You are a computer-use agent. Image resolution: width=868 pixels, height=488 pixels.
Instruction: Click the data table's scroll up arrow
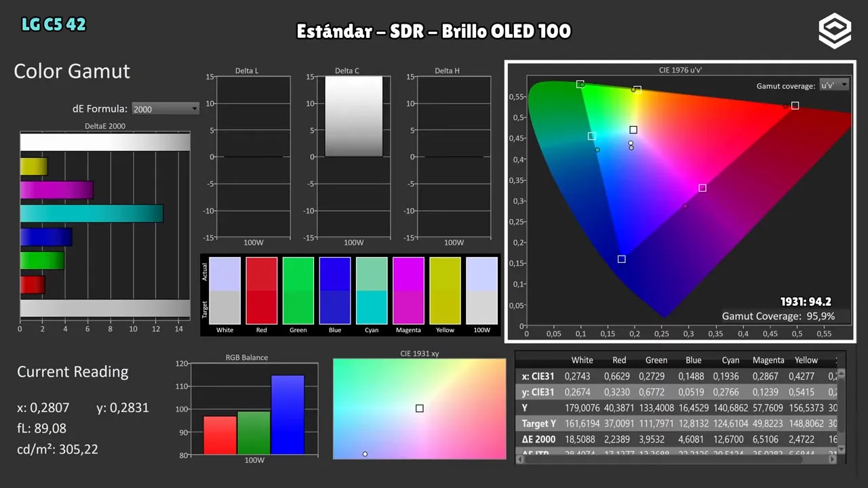pos(842,373)
